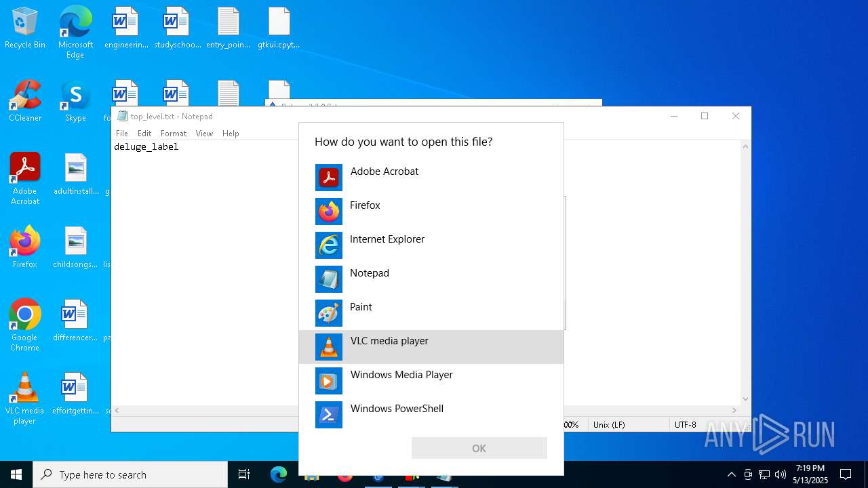Maximize the Notepad window
This screenshot has width=868, height=488.
[705, 116]
